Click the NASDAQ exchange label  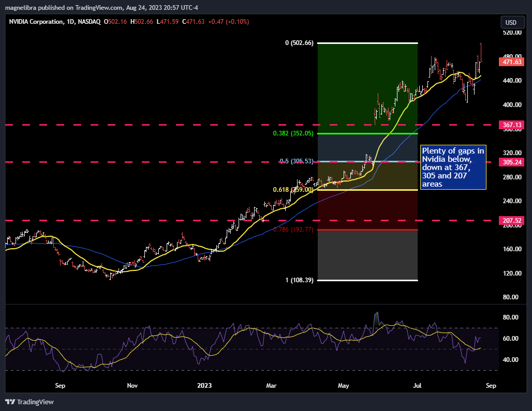[89, 22]
